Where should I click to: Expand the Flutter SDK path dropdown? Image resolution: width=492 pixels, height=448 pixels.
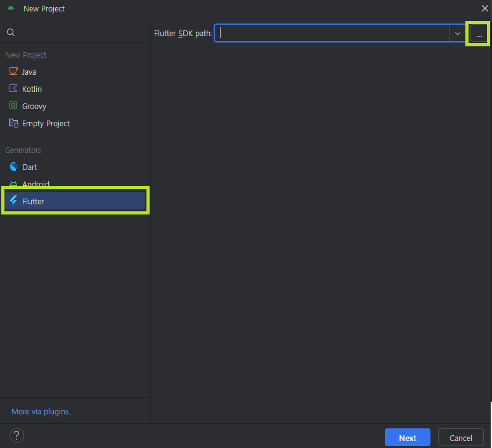coord(458,33)
